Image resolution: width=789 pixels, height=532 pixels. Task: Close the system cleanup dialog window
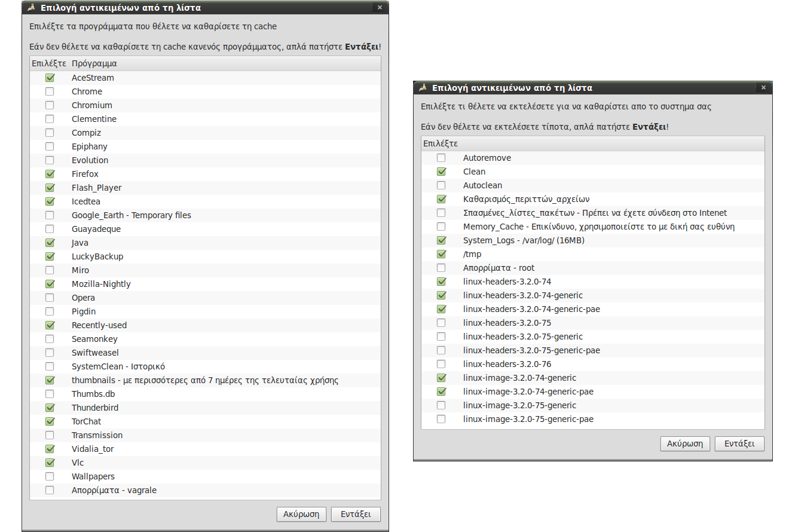[x=763, y=88]
